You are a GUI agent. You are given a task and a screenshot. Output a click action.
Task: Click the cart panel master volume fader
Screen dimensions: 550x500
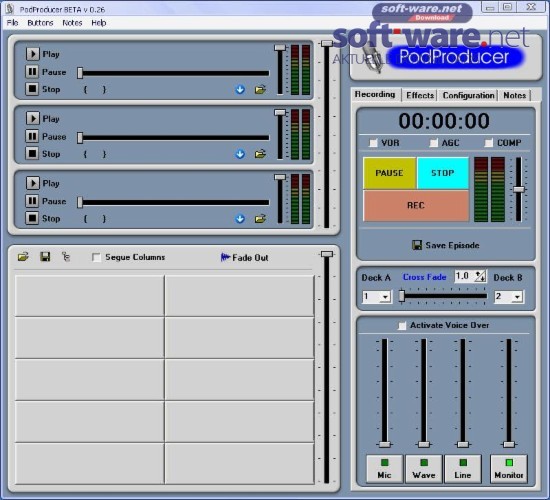pyautogui.click(x=327, y=367)
